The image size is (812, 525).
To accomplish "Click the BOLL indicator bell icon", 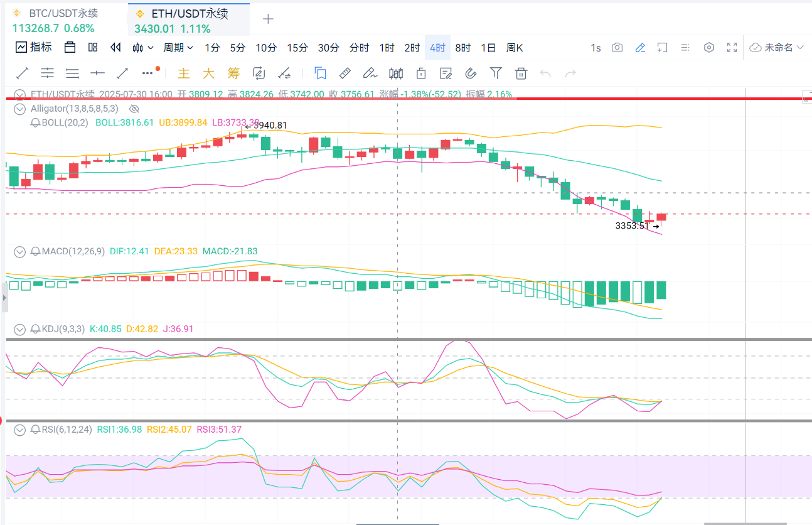I will click(36, 122).
